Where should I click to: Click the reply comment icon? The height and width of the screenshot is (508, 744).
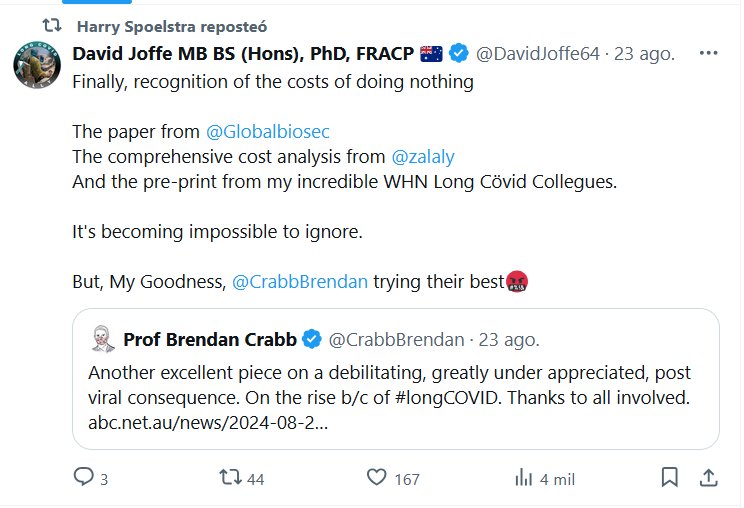84,478
